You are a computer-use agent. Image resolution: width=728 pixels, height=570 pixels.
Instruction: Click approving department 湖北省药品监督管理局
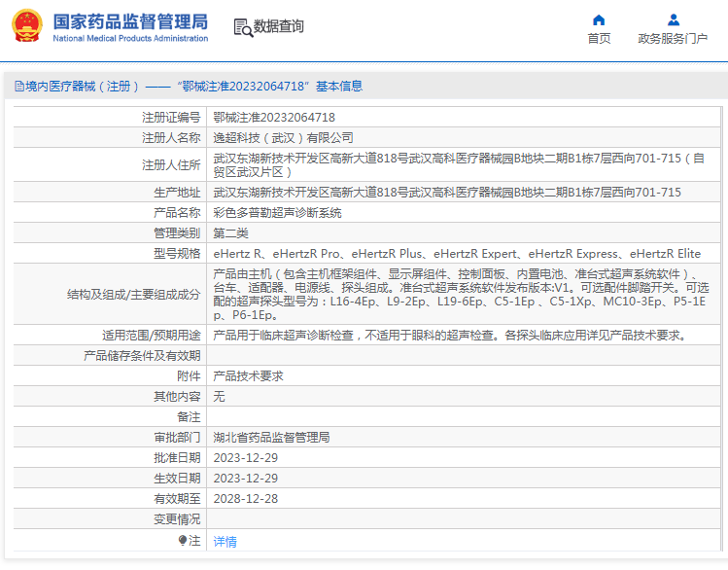[271, 437]
